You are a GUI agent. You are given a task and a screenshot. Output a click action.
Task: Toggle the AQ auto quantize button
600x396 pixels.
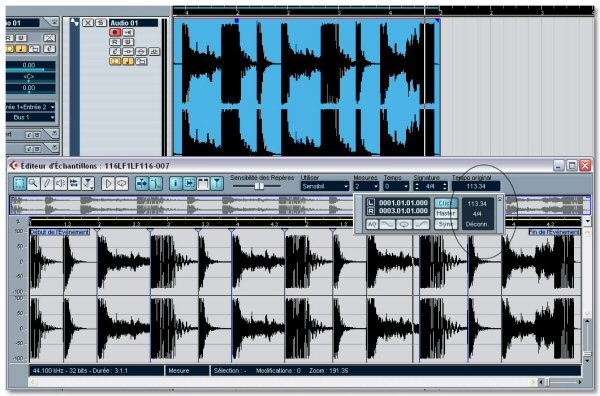click(372, 225)
